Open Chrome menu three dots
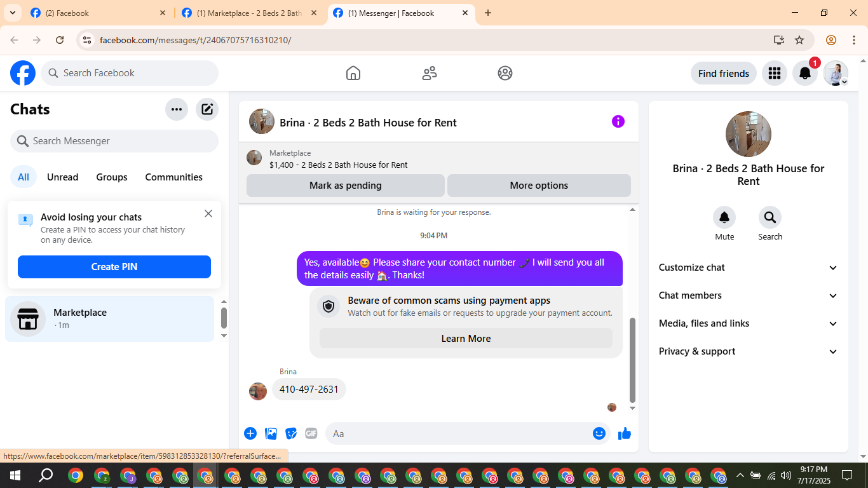Screen dimensions: 868x488 (x=853, y=40)
